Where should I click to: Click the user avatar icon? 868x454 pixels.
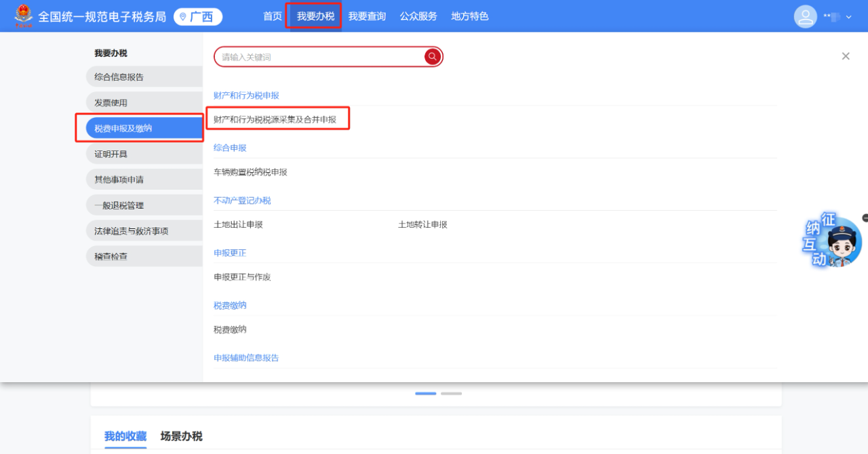[x=805, y=17]
